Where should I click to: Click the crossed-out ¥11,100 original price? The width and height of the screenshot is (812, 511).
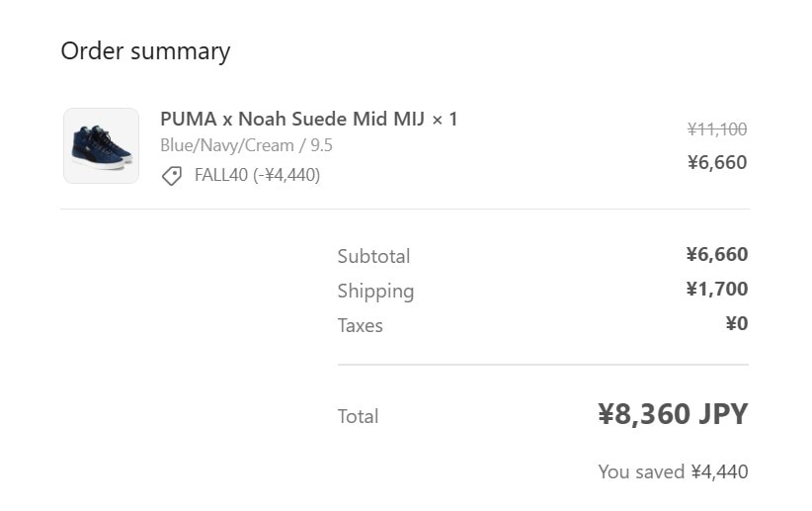(x=717, y=128)
